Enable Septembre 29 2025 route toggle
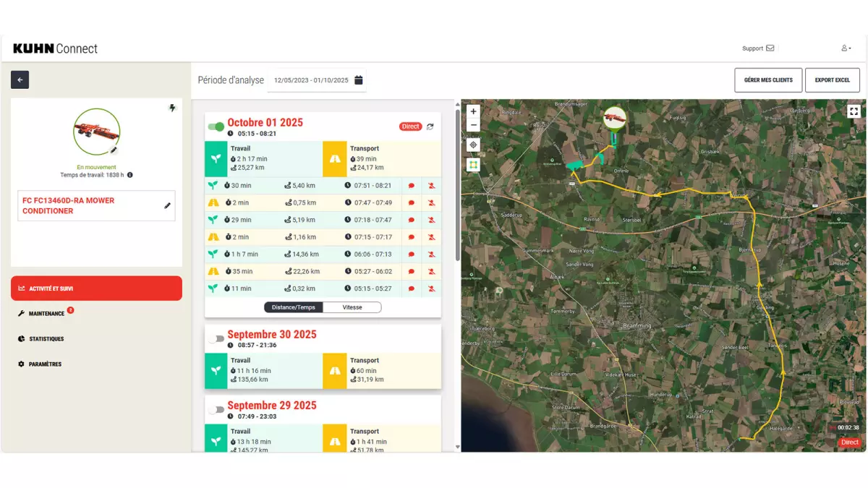Image resolution: width=868 pixels, height=488 pixels. (216, 409)
